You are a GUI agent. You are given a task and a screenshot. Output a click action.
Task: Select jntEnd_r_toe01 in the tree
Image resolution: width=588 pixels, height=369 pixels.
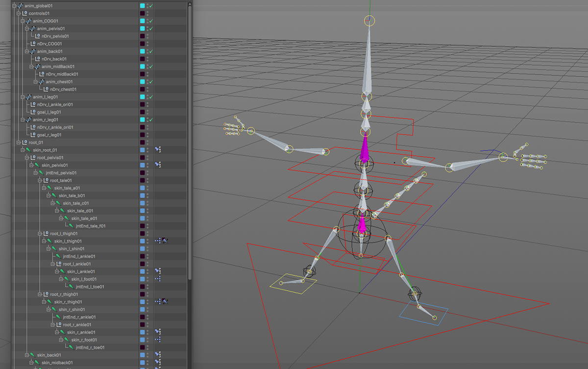click(90, 347)
